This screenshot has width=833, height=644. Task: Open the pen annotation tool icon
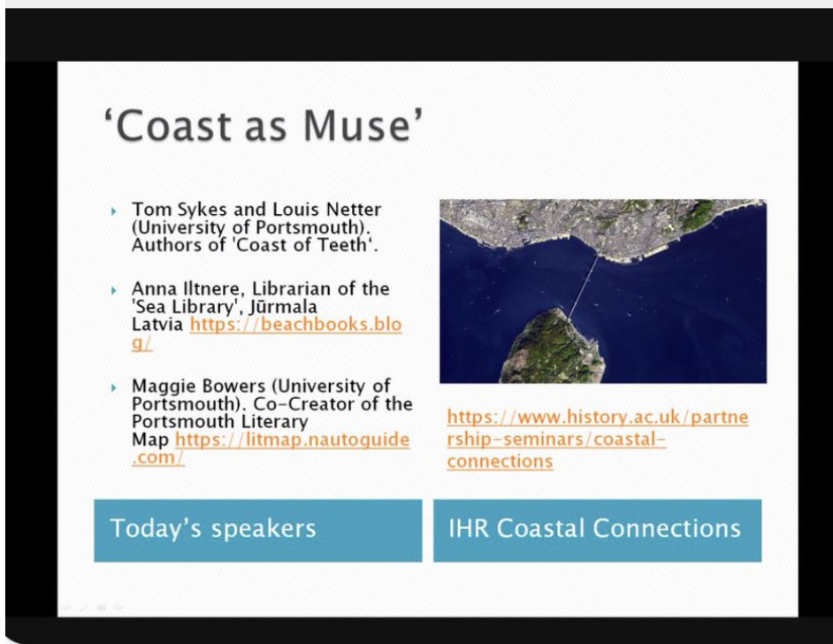tap(84, 607)
